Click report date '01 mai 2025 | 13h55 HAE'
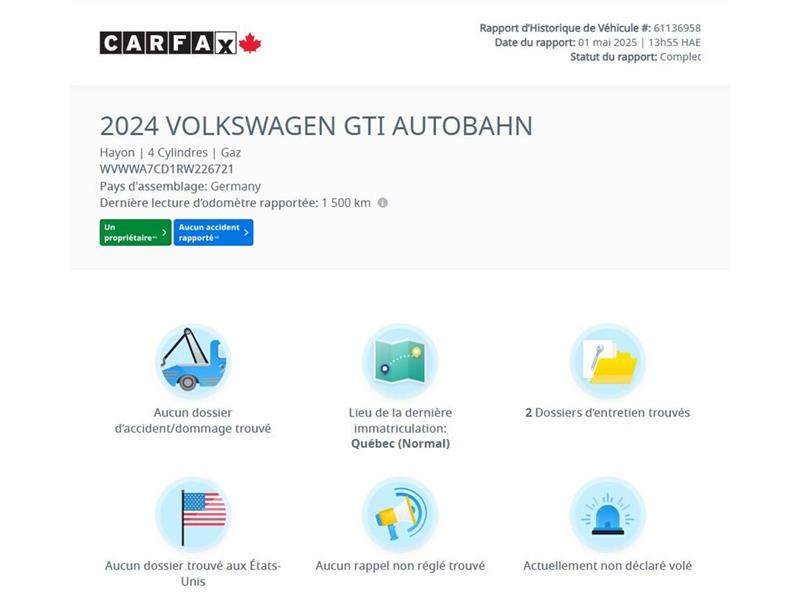The height and width of the screenshot is (600, 800). point(639,42)
